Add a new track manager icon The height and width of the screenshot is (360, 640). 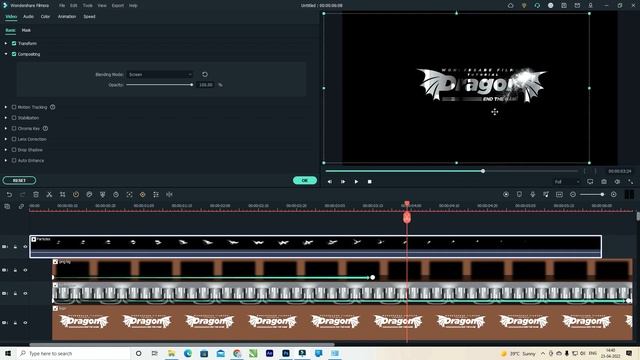point(7,207)
